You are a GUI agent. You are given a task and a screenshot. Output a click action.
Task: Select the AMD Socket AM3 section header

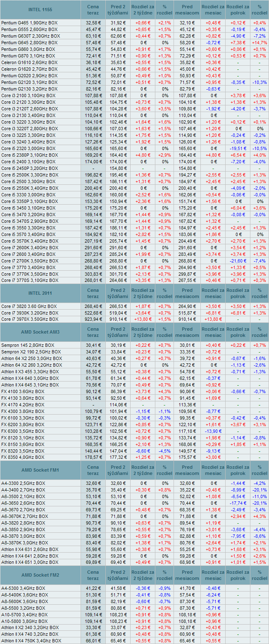[x=40, y=332]
